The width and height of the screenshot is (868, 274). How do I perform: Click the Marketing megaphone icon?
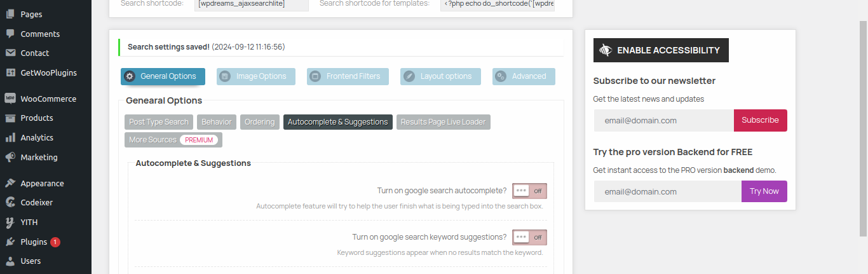(10, 157)
